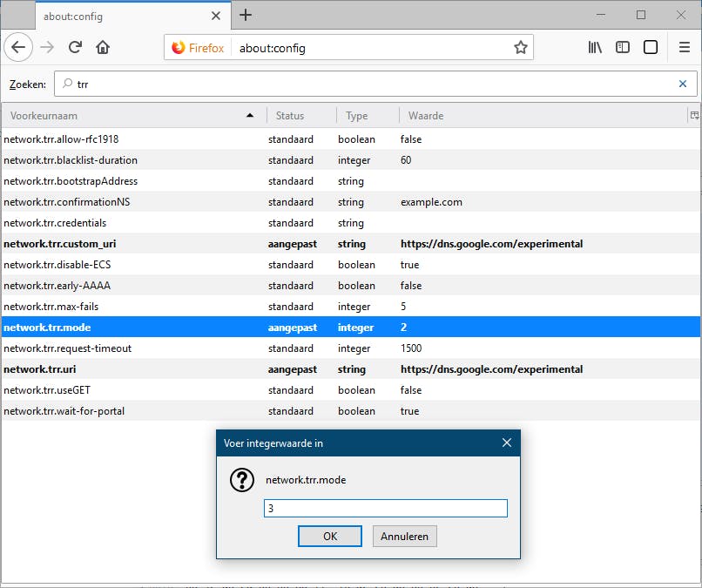
Task: Click the 1500 timeout value
Action: tap(411, 348)
